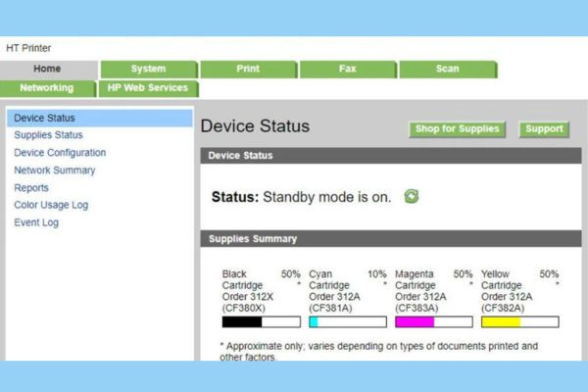Click the Approximate only footnote text
Screen dimensions: 588x392
pos(378,351)
